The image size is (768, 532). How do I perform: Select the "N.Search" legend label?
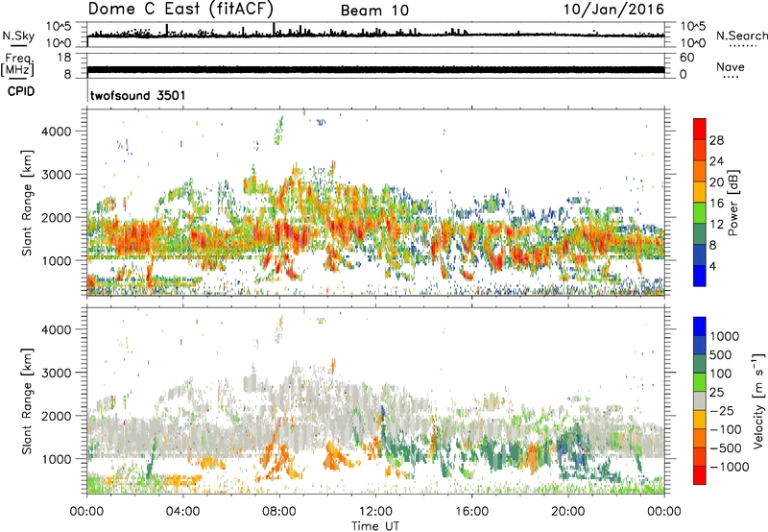(741, 36)
